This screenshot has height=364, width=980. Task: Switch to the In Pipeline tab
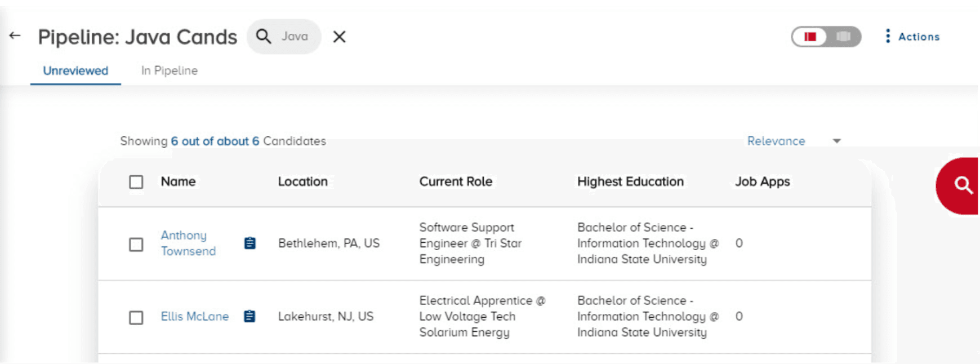[x=169, y=71]
